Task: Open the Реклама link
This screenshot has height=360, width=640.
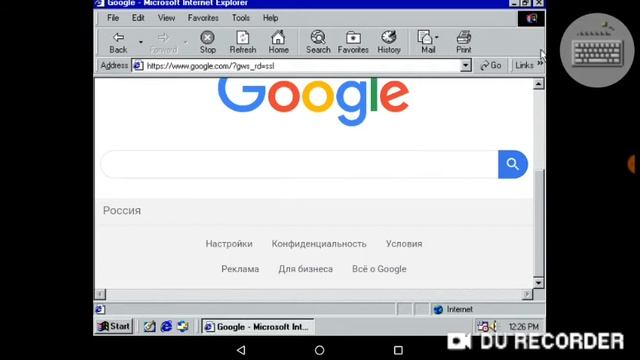Action: tap(240, 269)
